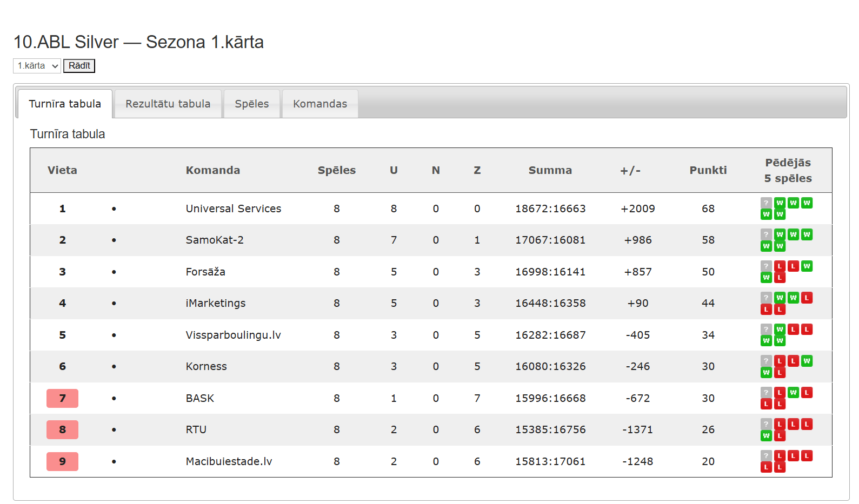The height and width of the screenshot is (504, 859).
Task: Click the Rādīt button
Action: [x=79, y=66]
